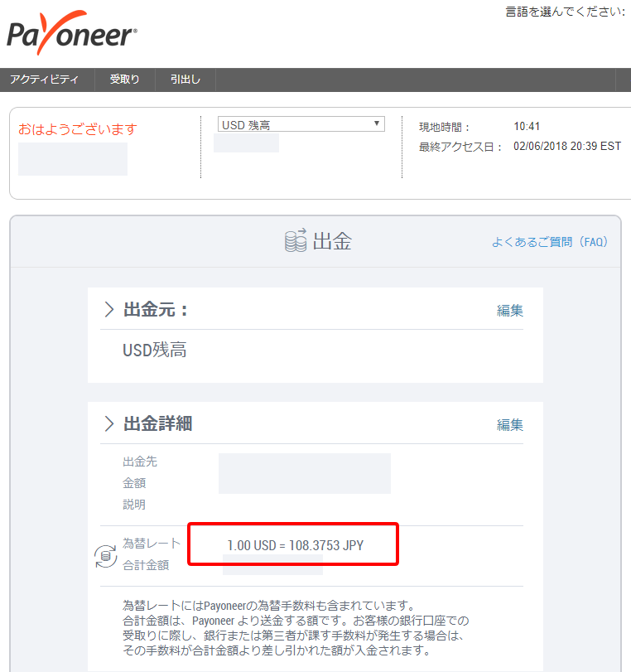The width and height of the screenshot is (631, 672).
Task: Open the よくあるご質問 (FAQ) link
Action: point(550,242)
